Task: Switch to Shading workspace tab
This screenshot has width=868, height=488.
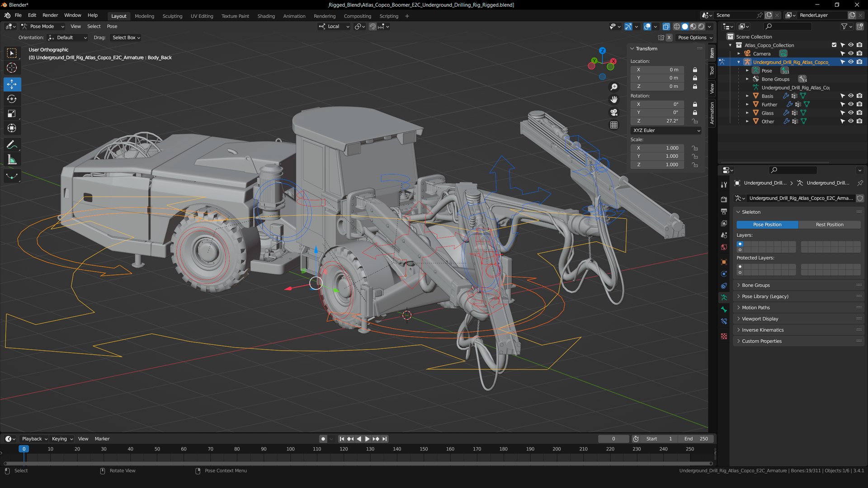Action: 266,16
